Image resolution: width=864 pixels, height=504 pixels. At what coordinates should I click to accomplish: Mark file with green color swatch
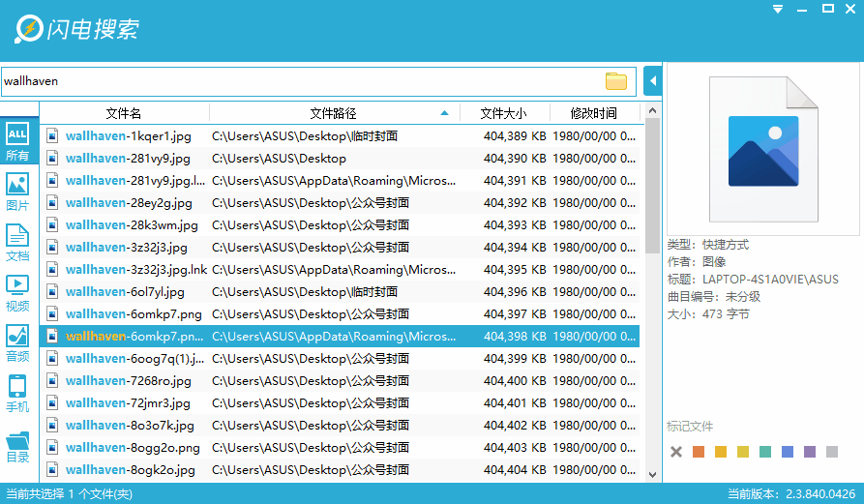(x=765, y=452)
